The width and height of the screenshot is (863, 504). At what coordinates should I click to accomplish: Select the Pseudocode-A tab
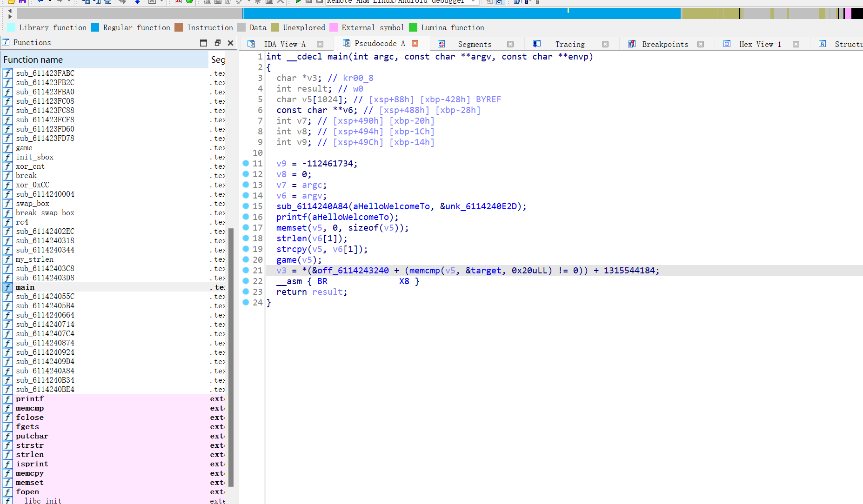379,43
